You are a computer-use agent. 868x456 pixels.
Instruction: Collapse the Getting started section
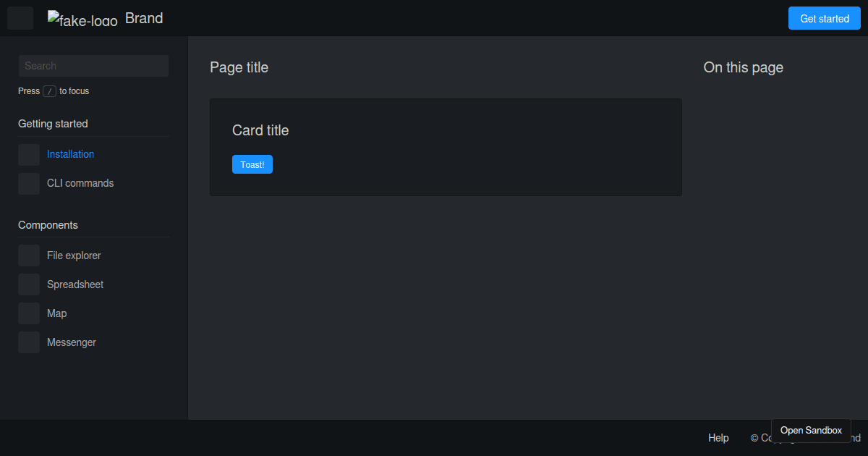pos(53,123)
